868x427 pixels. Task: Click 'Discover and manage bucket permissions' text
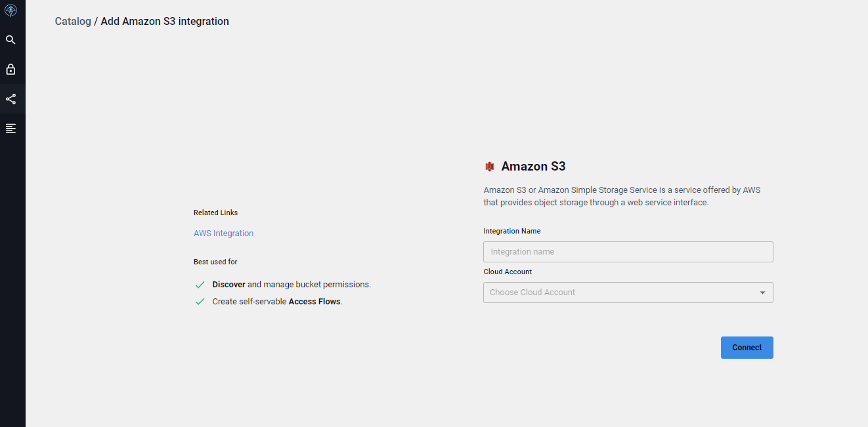(292, 285)
